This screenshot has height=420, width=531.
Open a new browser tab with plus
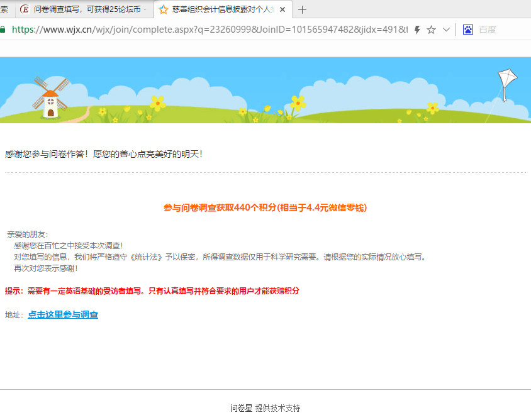302,10
